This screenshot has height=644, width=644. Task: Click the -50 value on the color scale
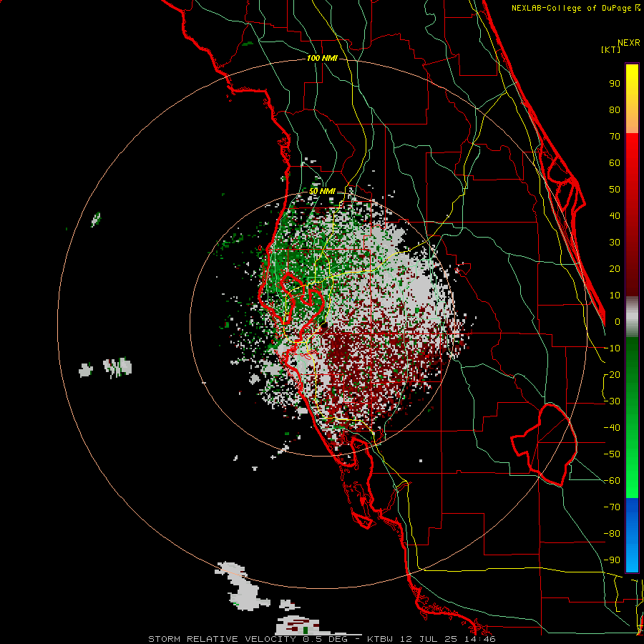(612, 454)
